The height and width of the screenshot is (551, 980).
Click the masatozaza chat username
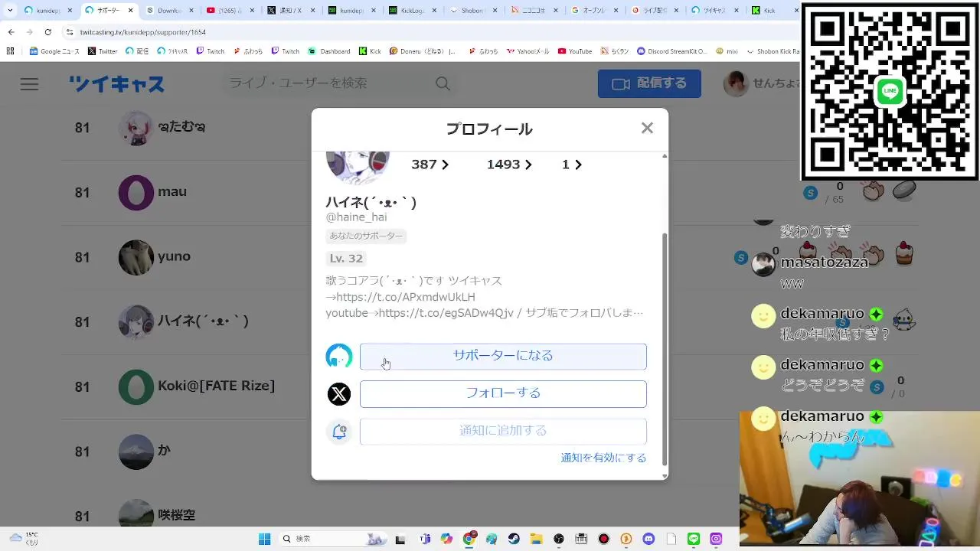824,262
